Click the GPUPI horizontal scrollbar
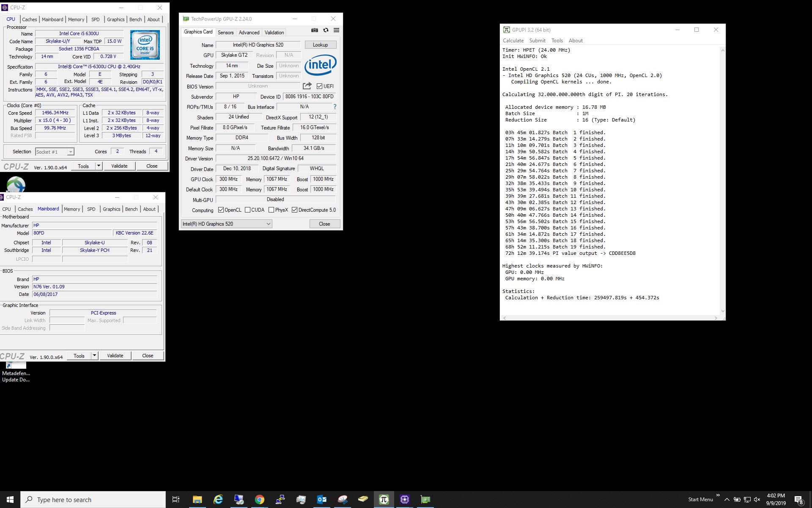 [x=610, y=317]
